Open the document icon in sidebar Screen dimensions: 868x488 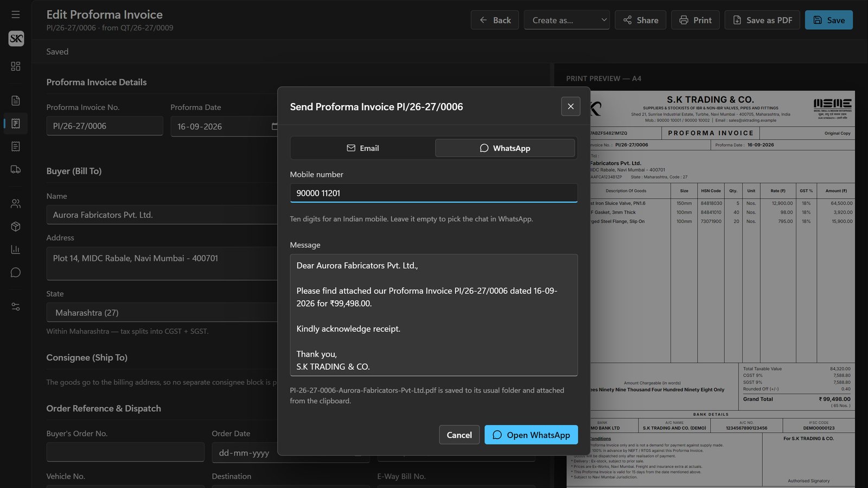point(16,100)
